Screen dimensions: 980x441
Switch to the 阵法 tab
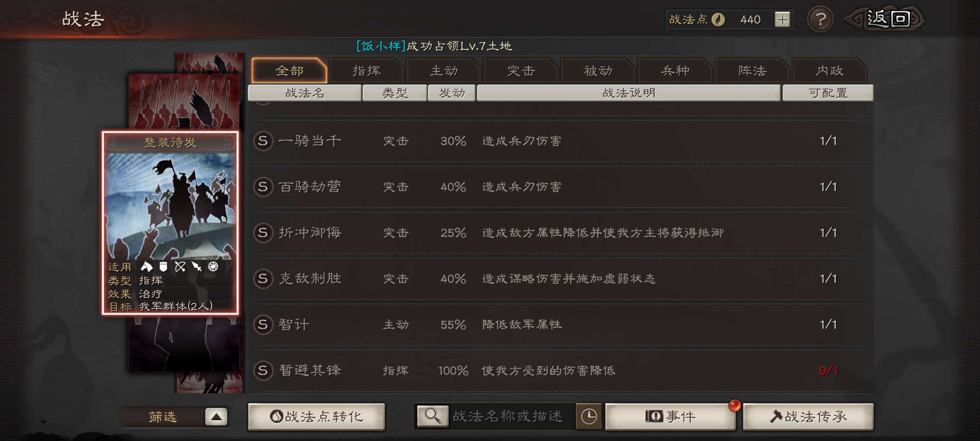coord(752,71)
